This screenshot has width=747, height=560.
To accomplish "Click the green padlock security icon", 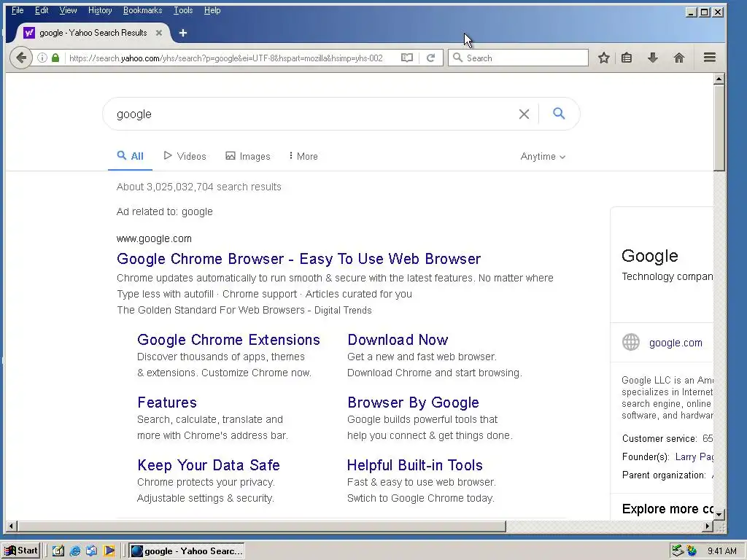I will pos(55,58).
